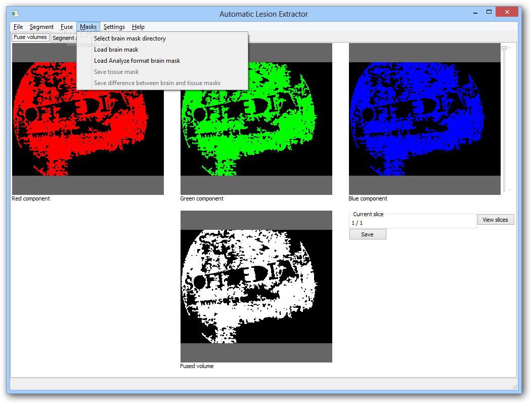
Task: Open the Fuse menu
Action: tap(67, 27)
